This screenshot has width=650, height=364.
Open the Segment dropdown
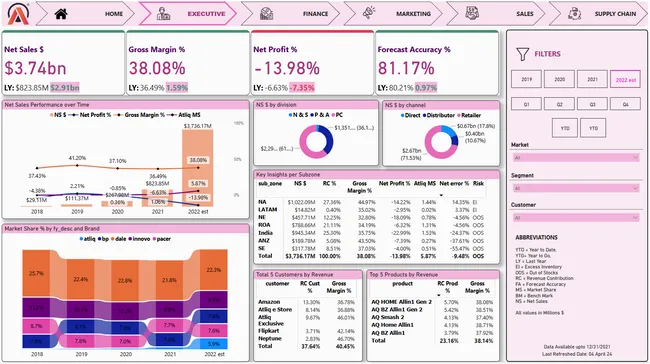tap(576, 188)
